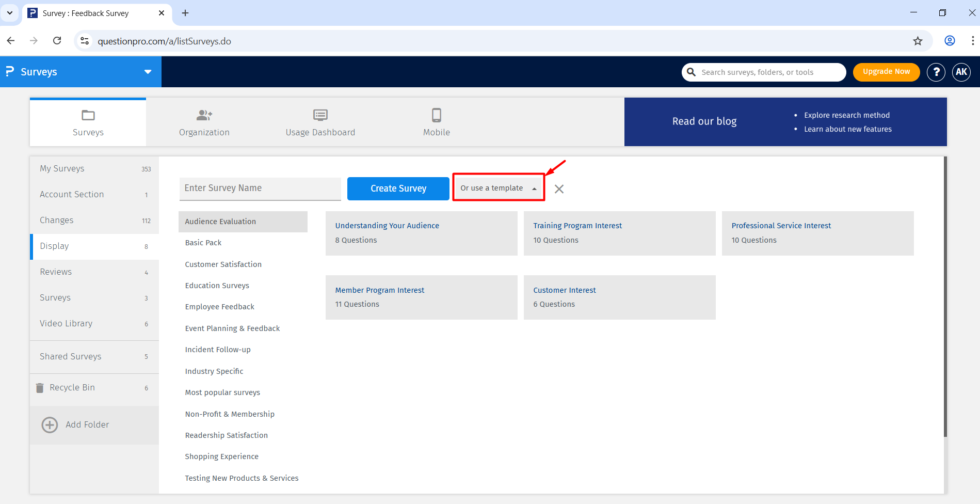Select the Most popular surveys category
This screenshot has height=504, width=980.
tap(243, 392)
